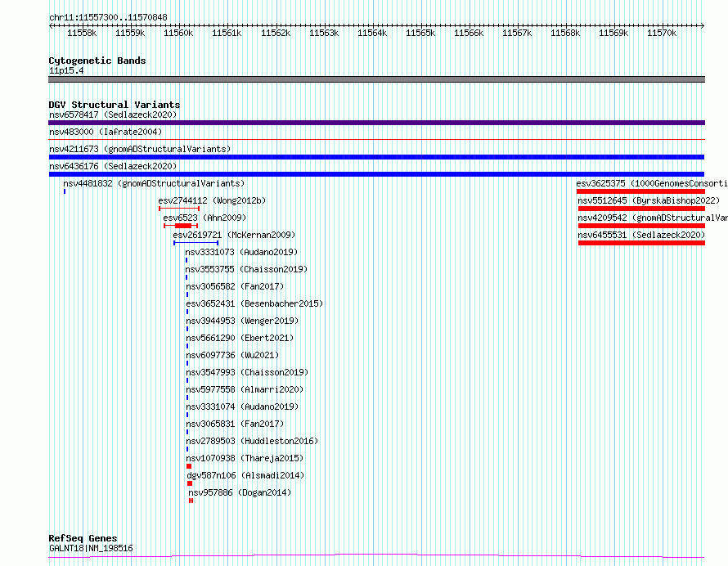
Task: Open the dgv587n106 (Alsmadi2014) label
Action: 245,475
